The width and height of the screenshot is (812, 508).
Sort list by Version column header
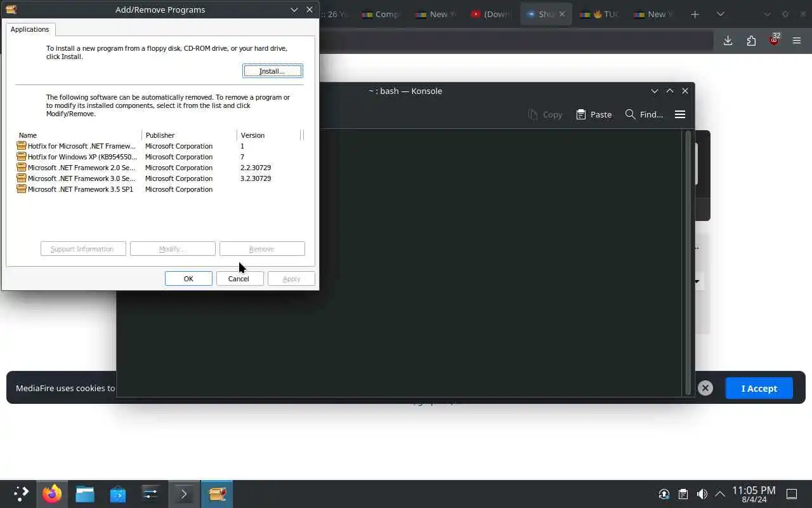(x=268, y=135)
